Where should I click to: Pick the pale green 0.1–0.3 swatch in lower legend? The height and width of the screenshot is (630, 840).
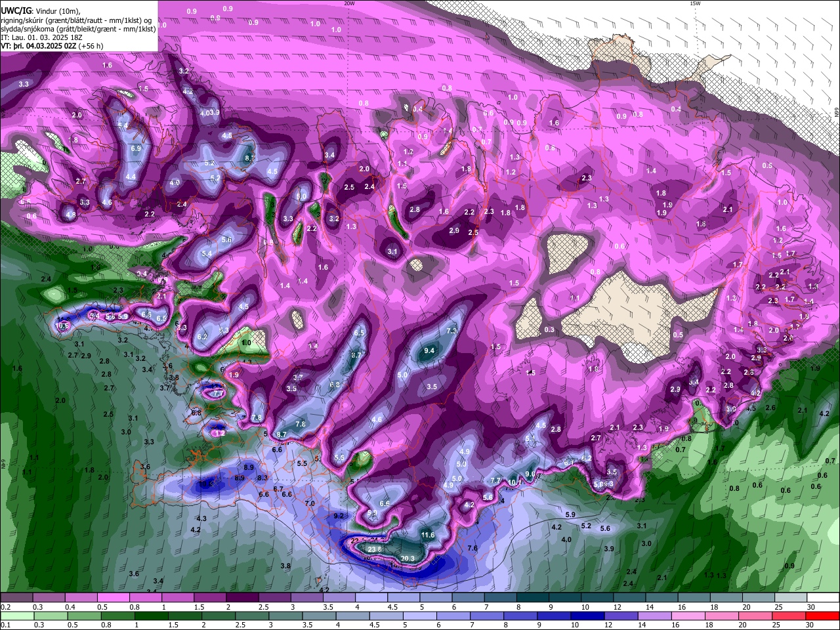point(17,616)
